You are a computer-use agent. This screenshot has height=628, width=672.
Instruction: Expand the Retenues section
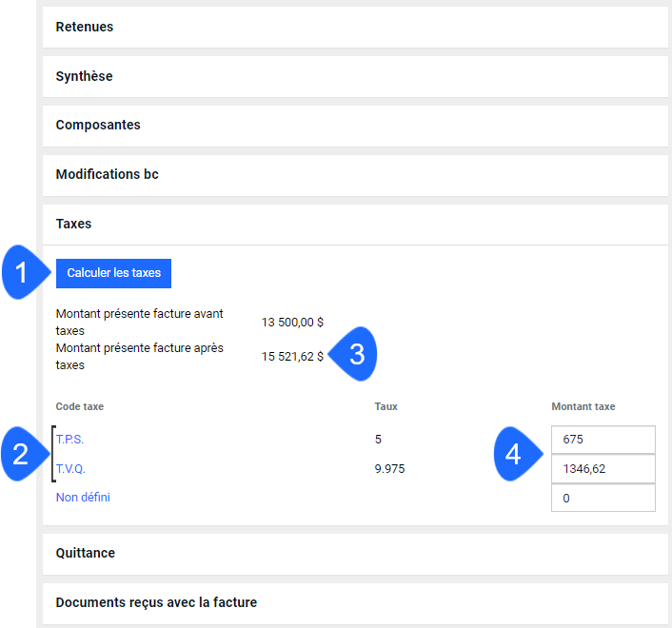click(355, 27)
